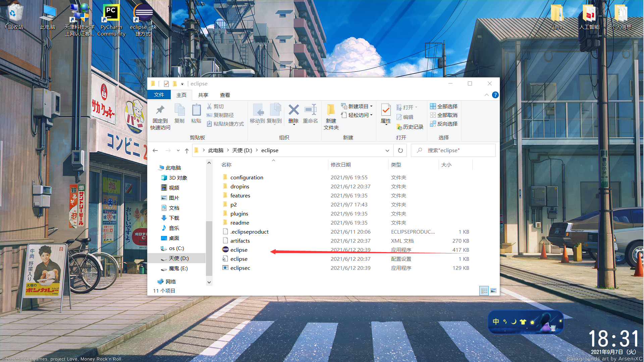Expand path chevron after 此电脑
This screenshot has width=644, height=362.
228,150
